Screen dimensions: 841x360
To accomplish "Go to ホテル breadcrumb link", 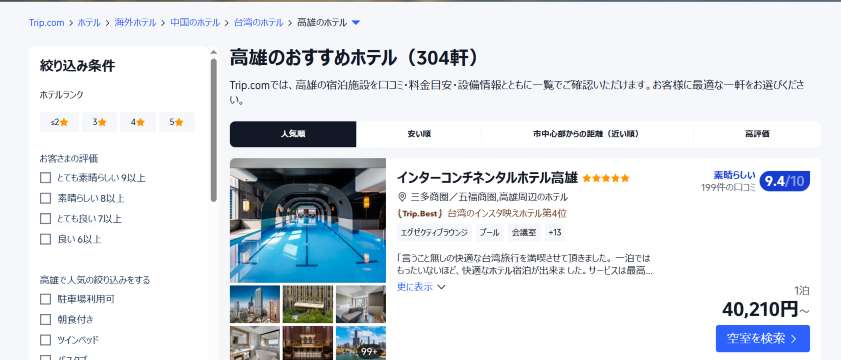I will pyautogui.click(x=89, y=23).
